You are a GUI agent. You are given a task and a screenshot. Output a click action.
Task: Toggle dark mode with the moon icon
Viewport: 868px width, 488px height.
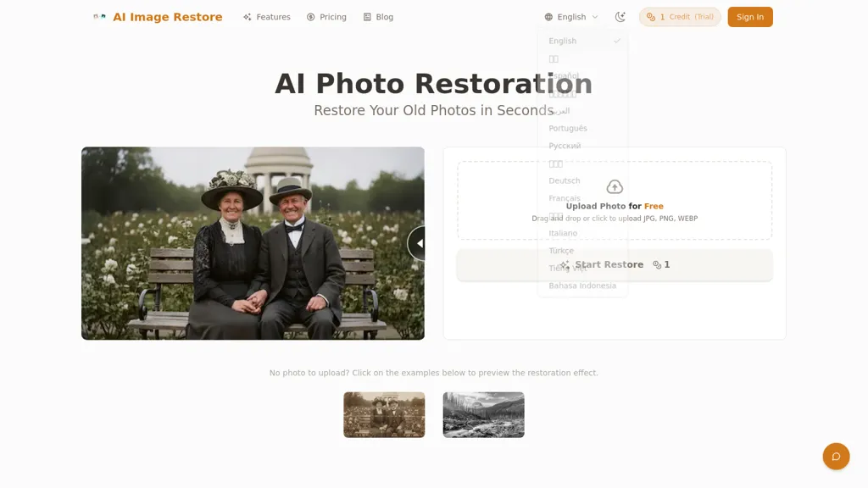coord(620,17)
